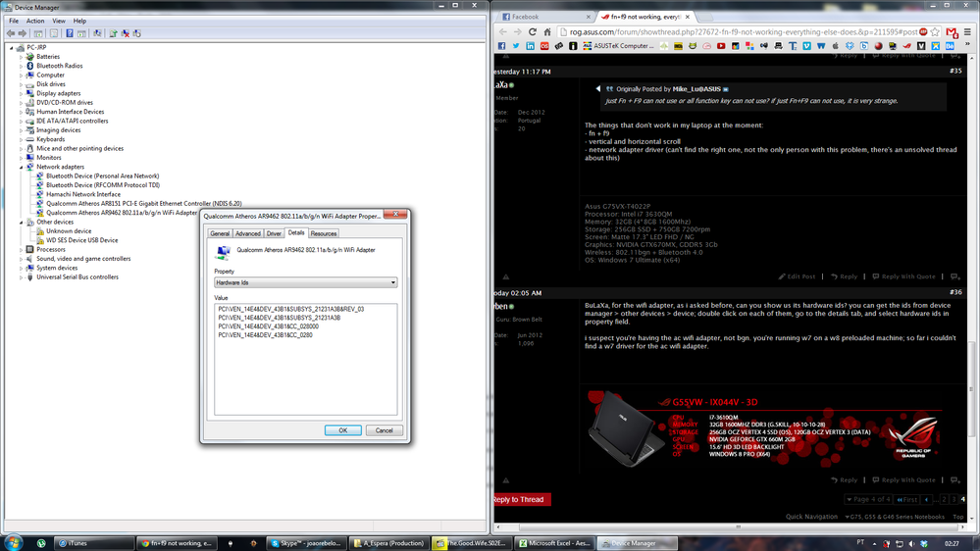Click Edit Post link on post #35
The height and width of the screenshot is (551, 980).
point(797,276)
